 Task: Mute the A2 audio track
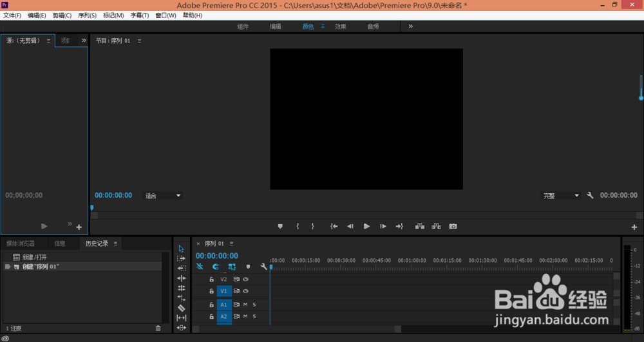click(245, 316)
